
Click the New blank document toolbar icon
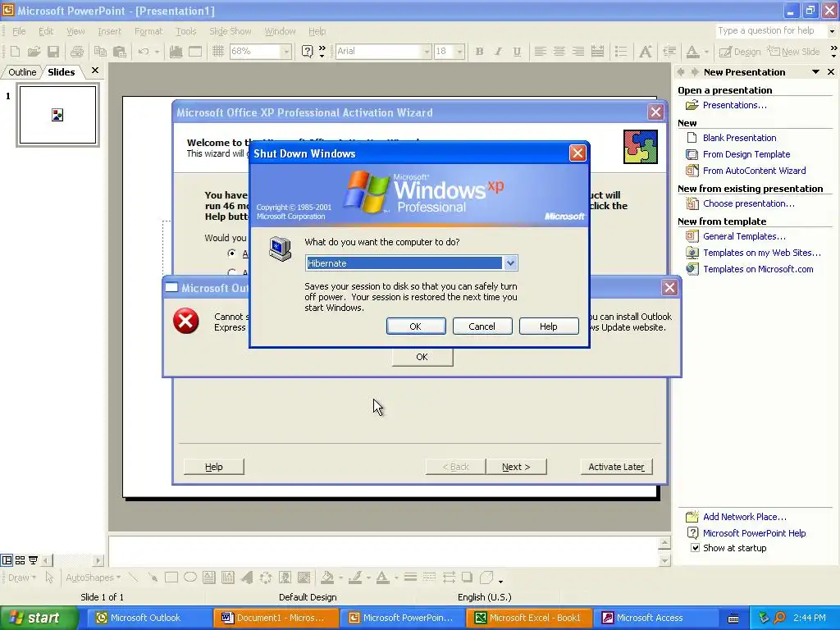(15, 52)
